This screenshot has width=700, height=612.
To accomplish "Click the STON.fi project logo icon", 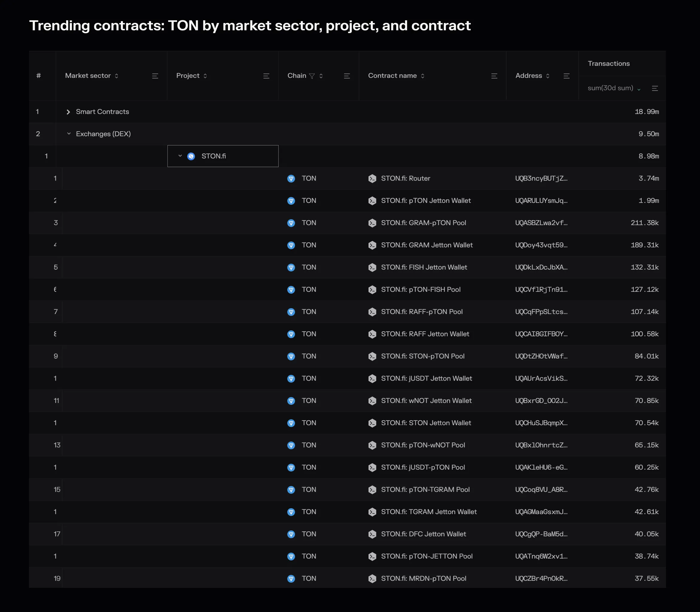I will tap(191, 156).
